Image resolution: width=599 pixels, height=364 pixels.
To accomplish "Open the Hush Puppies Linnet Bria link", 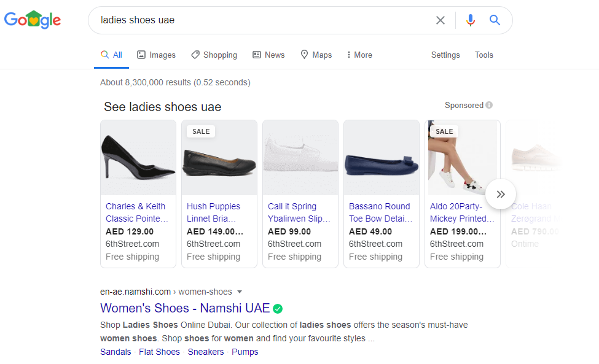I will (213, 212).
